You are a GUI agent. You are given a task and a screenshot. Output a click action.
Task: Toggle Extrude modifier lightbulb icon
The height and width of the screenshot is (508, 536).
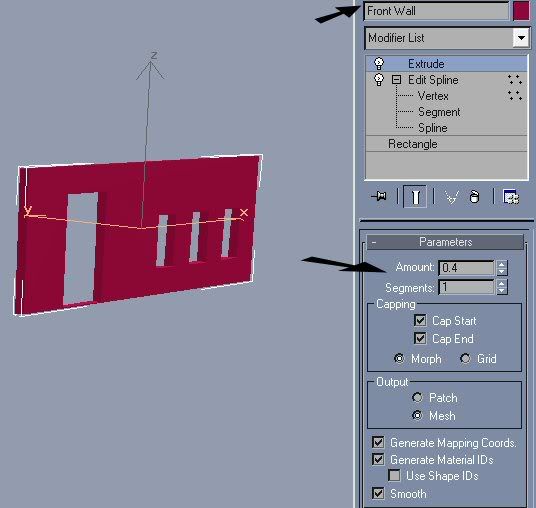379,64
